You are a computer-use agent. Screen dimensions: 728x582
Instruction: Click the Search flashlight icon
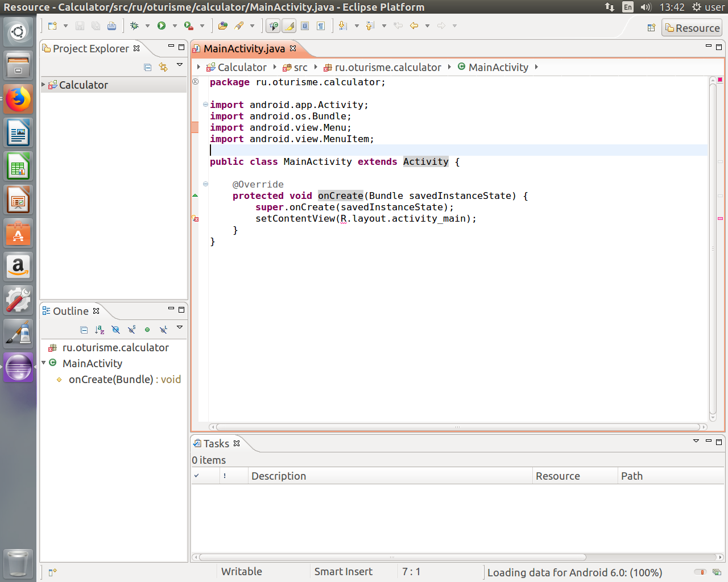tap(239, 26)
